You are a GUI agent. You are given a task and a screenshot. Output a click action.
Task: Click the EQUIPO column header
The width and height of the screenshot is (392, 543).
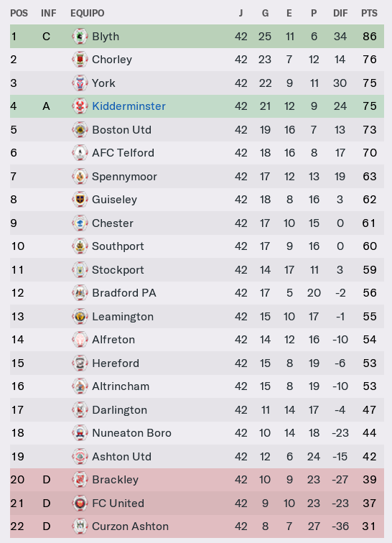click(x=88, y=13)
